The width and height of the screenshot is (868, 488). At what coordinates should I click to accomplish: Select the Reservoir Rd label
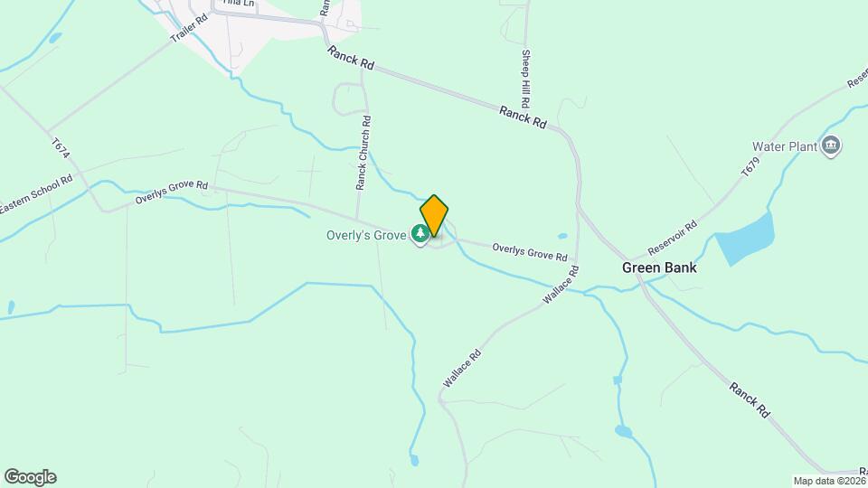pyautogui.click(x=672, y=238)
